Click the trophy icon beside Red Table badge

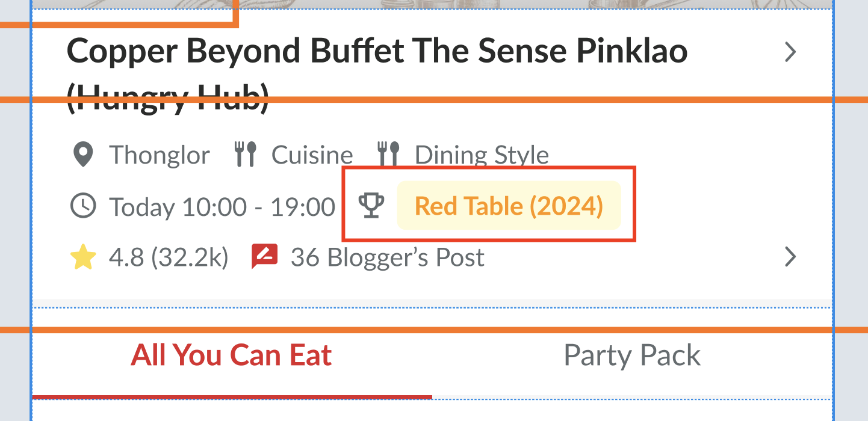(371, 206)
